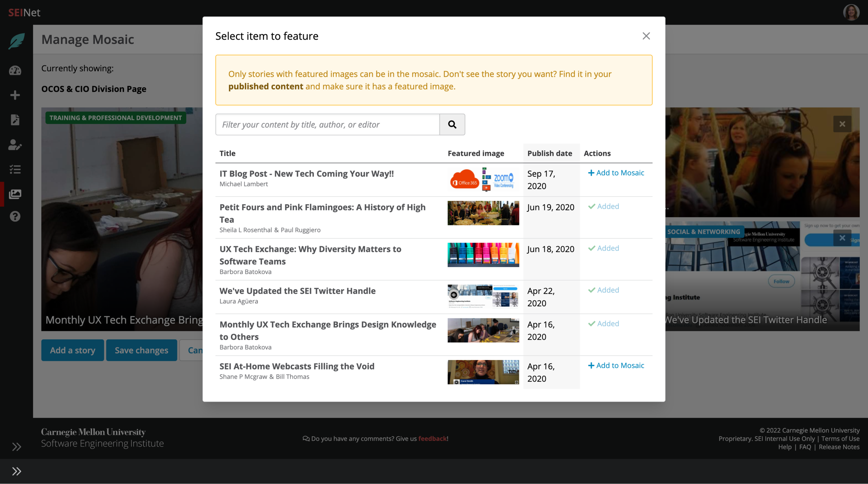This screenshot has height=484, width=868.
Task: Open the user profile avatar
Action: pyautogui.click(x=851, y=12)
